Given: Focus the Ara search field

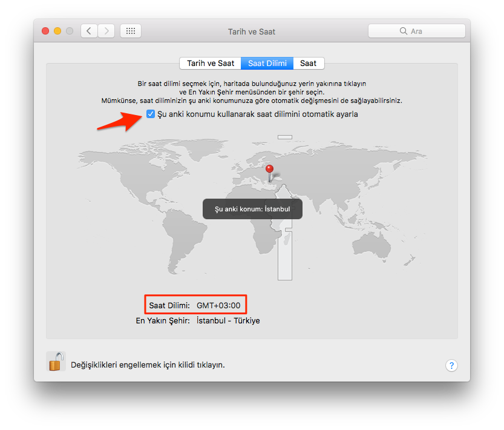Looking at the screenshot, I should (x=417, y=31).
